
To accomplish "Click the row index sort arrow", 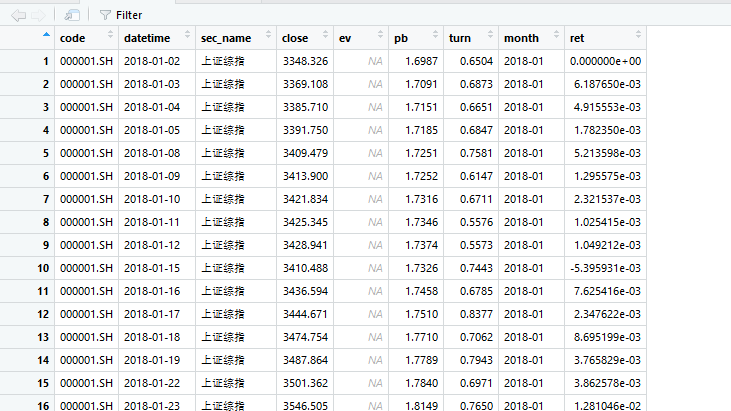I will point(46,36).
